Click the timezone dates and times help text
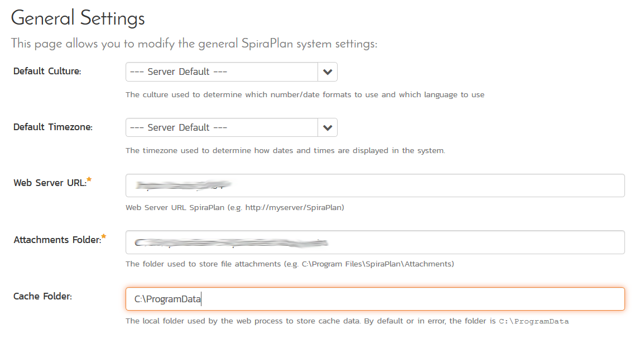644x338 pixels. click(x=285, y=150)
